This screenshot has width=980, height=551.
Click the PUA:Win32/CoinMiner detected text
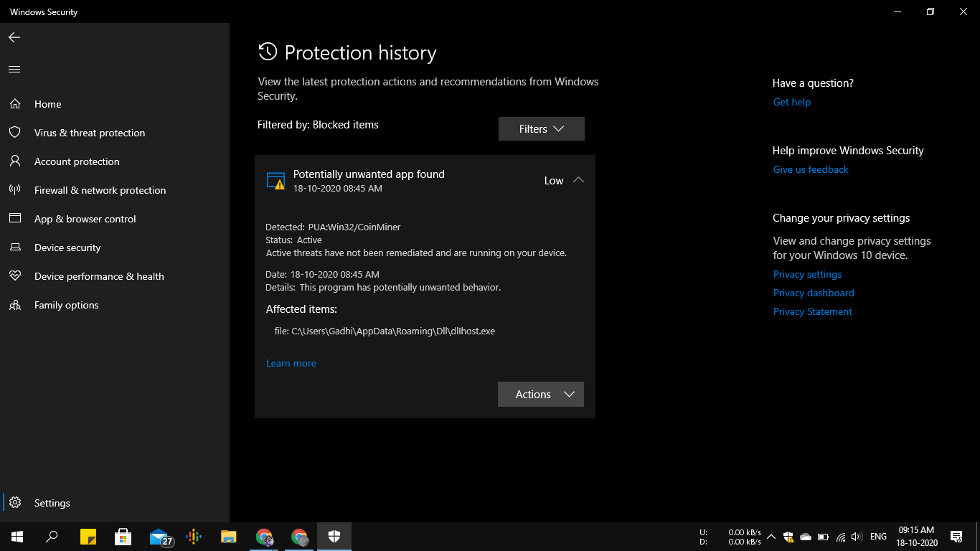[354, 227]
